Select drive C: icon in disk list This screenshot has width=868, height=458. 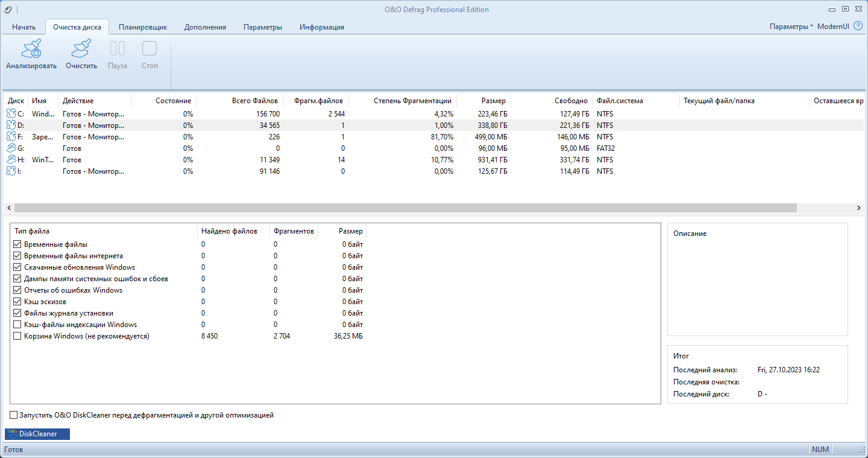(11, 113)
